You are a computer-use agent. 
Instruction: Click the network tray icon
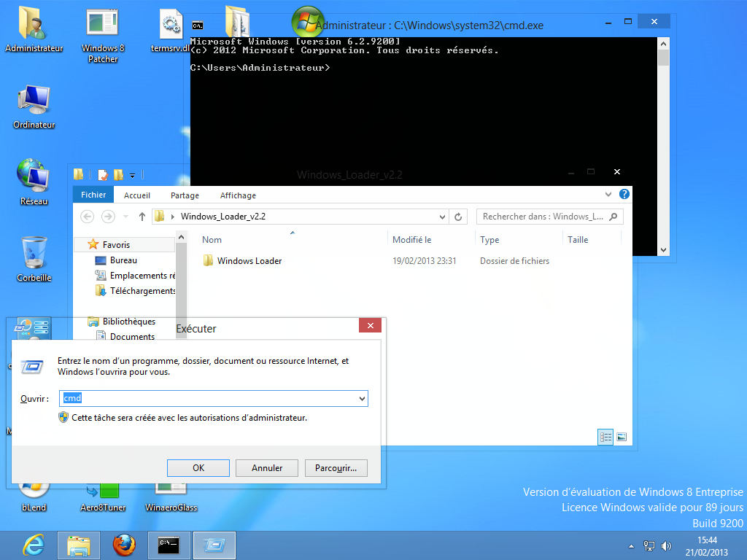(x=649, y=545)
